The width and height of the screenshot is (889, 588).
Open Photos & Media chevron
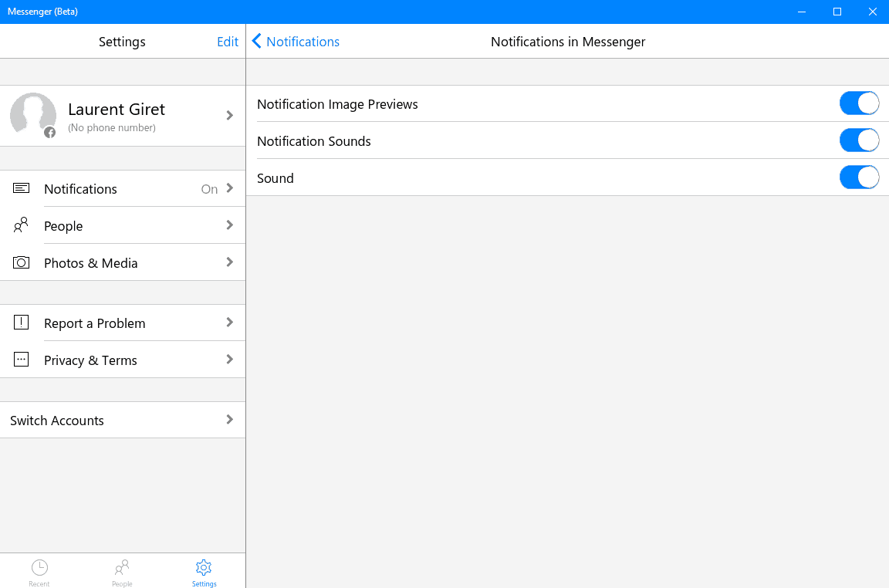(230, 262)
